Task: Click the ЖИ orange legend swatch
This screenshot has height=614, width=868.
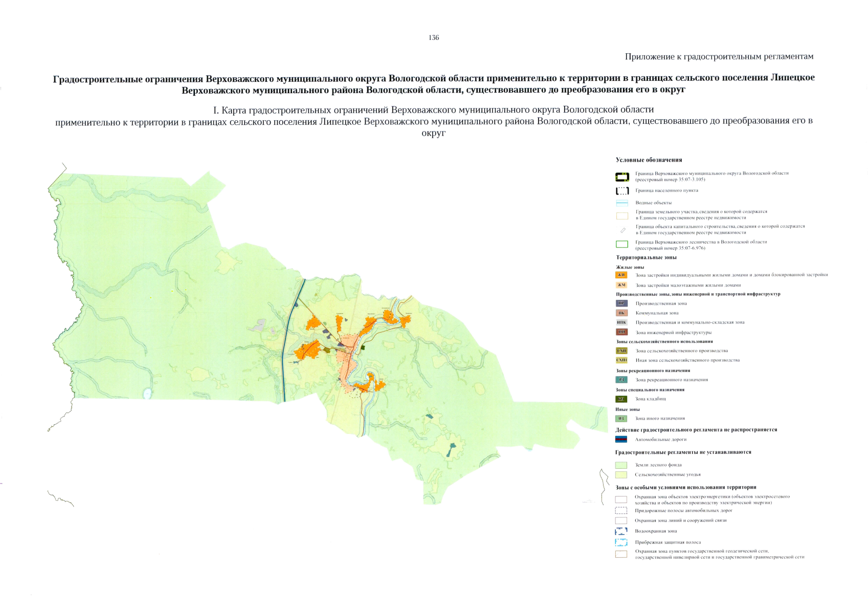Action: pyautogui.click(x=621, y=275)
